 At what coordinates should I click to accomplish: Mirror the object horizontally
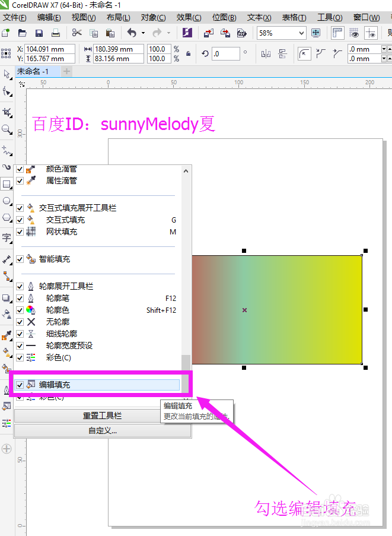266,53
